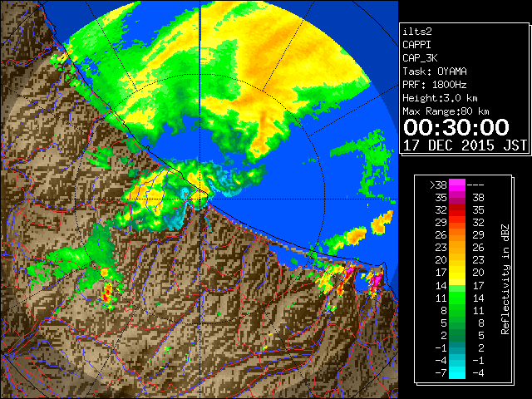Select the "Task: OYAMA" line
The image size is (532, 399).
pos(435,71)
